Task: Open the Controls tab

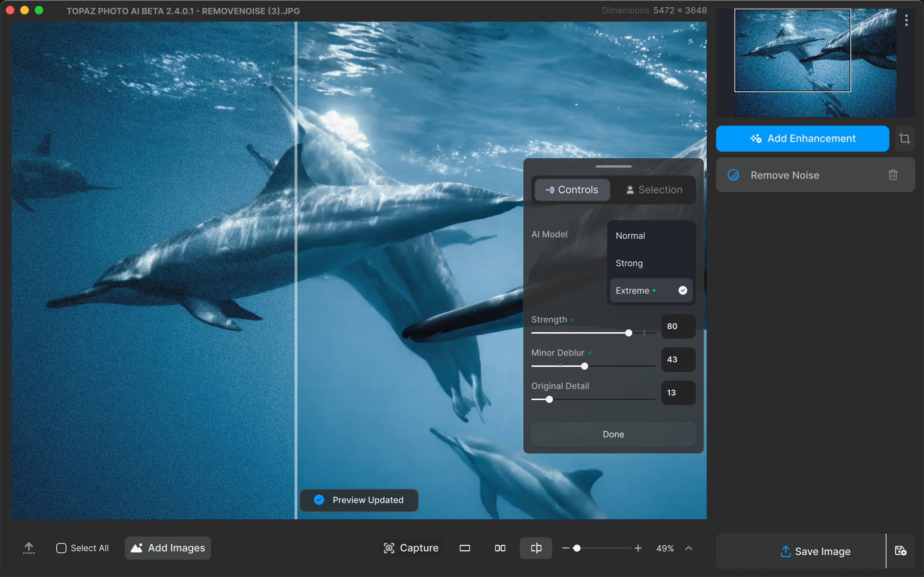Action: coord(572,190)
